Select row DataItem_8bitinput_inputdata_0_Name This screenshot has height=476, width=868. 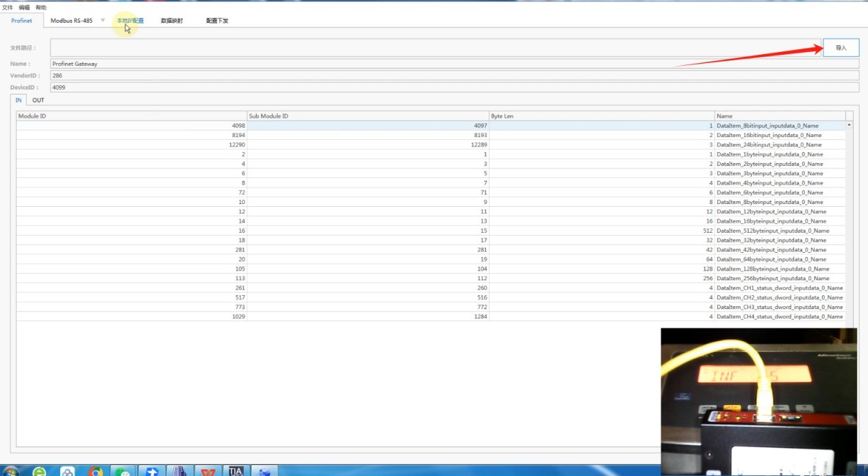[x=430, y=125]
